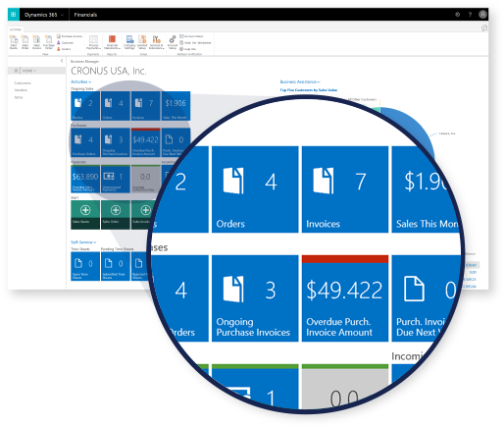504x427 pixels.
Task: Expand the Business Assistance dropdown
Action: pyautogui.click(x=300, y=81)
